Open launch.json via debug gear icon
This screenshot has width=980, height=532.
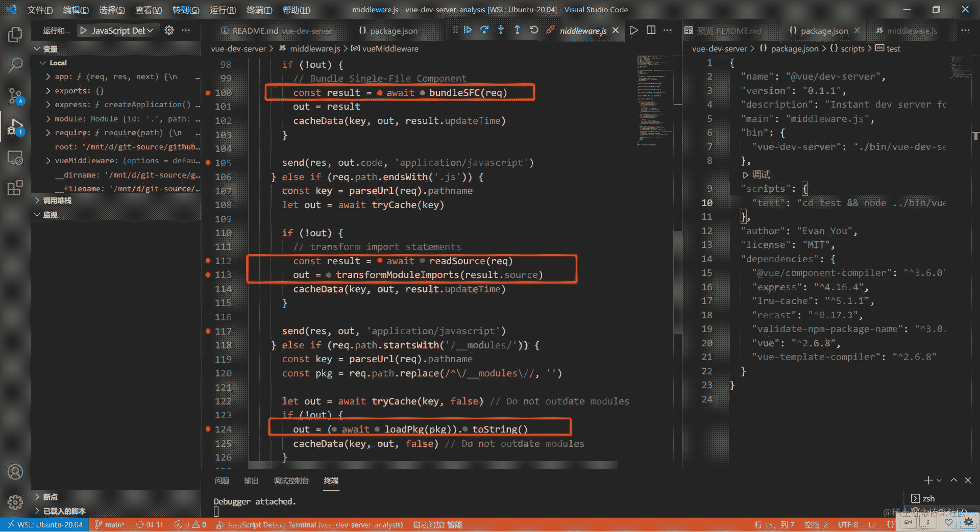pos(169,31)
